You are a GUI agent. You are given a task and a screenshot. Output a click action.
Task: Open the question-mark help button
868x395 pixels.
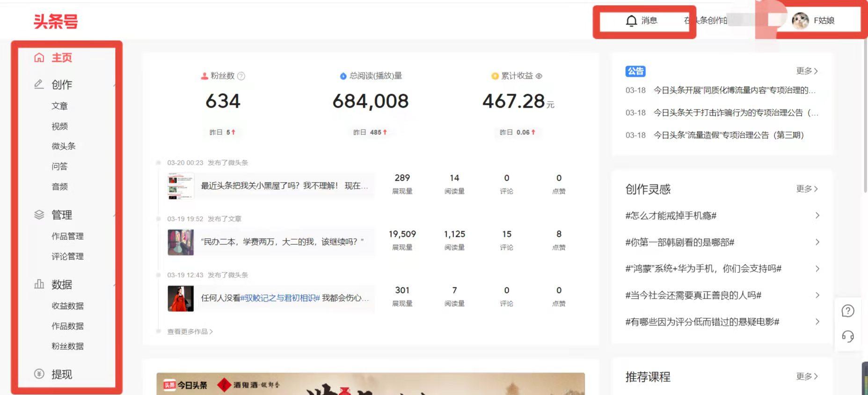[848, 311]
